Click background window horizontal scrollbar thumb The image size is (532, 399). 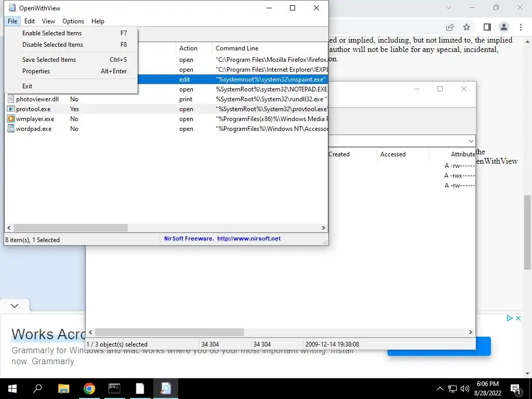pos(169,332)
